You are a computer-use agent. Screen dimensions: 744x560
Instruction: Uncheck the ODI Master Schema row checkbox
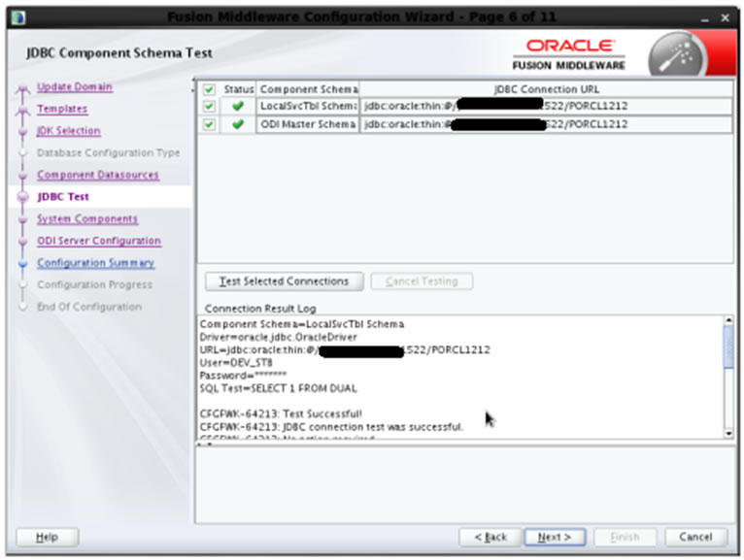click(x=209, y=124)
